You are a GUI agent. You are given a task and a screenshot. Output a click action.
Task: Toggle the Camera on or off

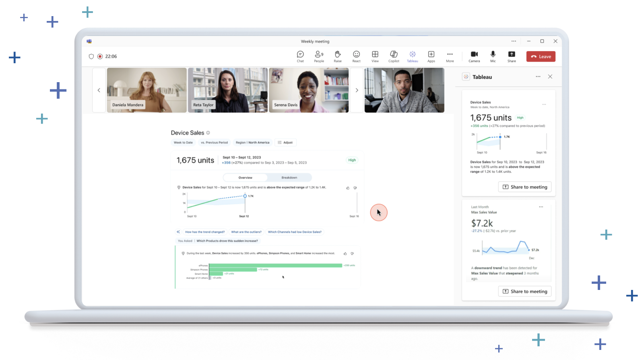point(474,56)
